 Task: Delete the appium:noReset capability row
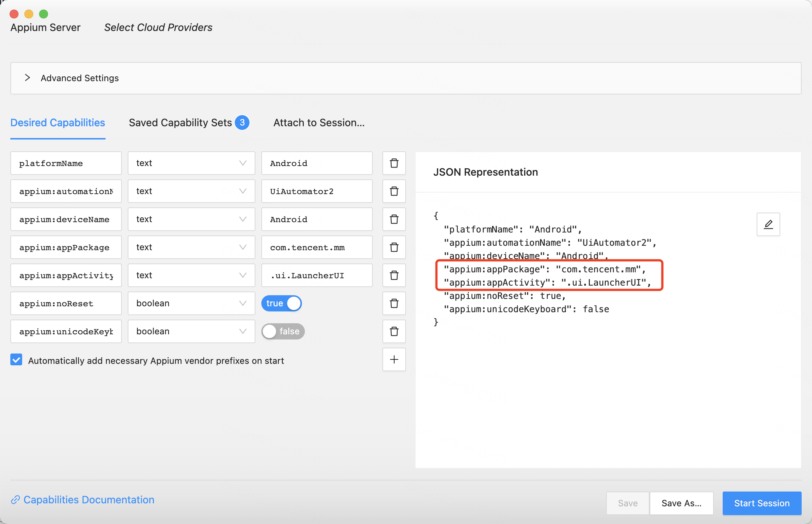394,303
